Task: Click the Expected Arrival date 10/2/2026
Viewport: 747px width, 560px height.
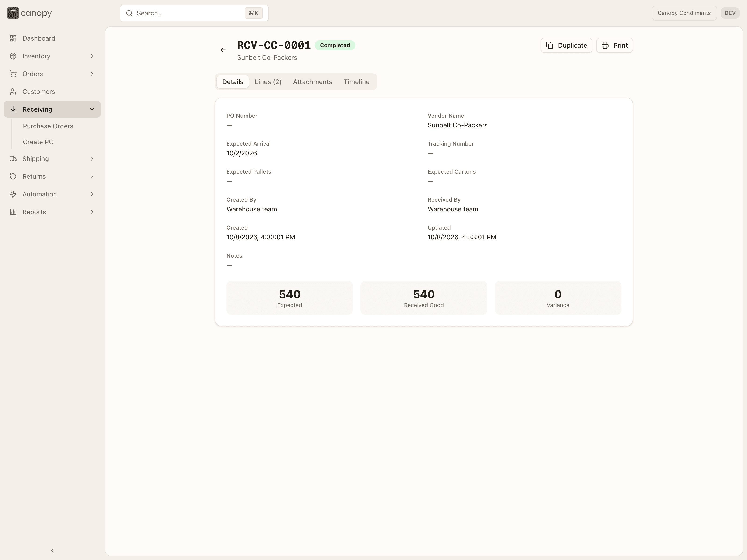Action: point(241,153)
